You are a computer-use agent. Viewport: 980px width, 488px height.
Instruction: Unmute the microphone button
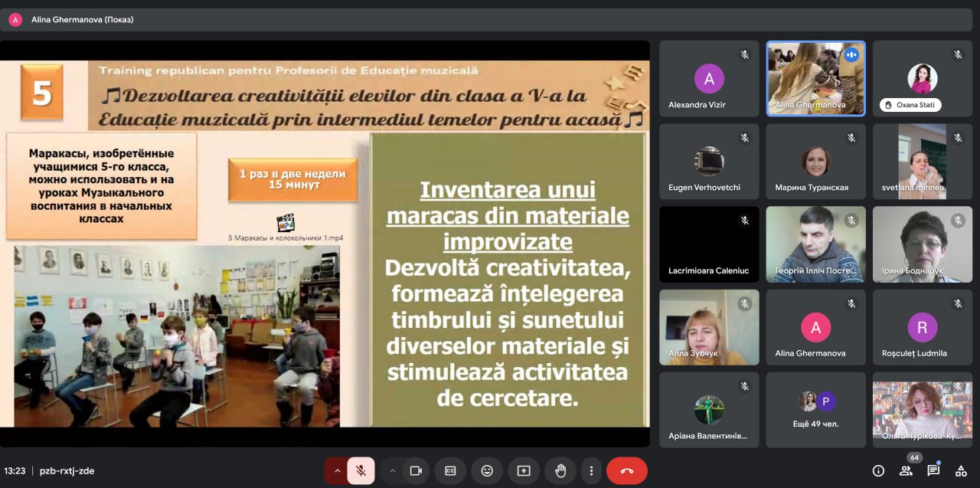click(361, 470)
